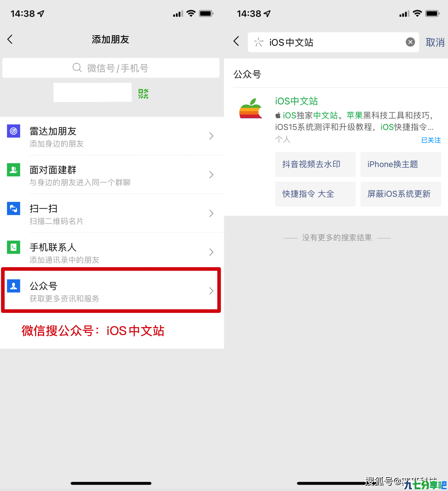Tap the 微信号/手机号 search field
The height and width of the screenshot is (491, 448).
pyautogui.click(x=111, y=68)
